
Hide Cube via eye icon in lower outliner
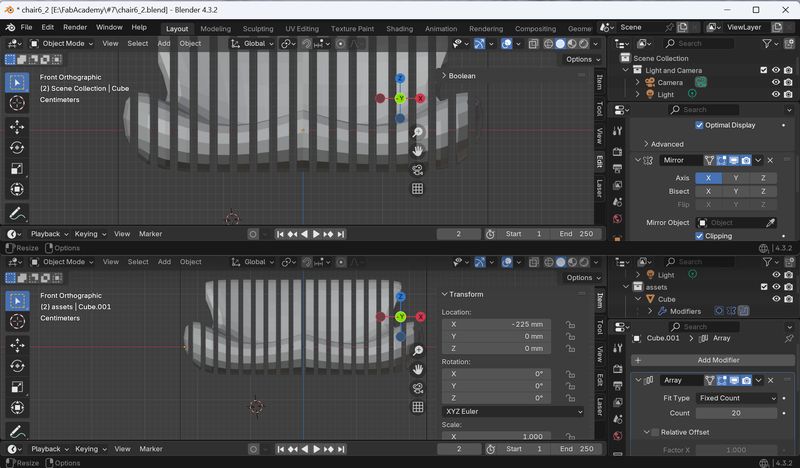776,299
